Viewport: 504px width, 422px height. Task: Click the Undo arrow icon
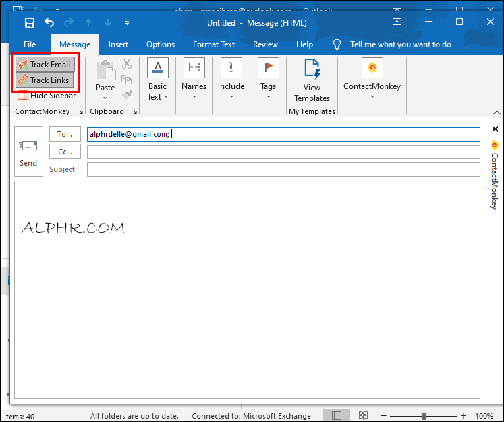(49, 22)
